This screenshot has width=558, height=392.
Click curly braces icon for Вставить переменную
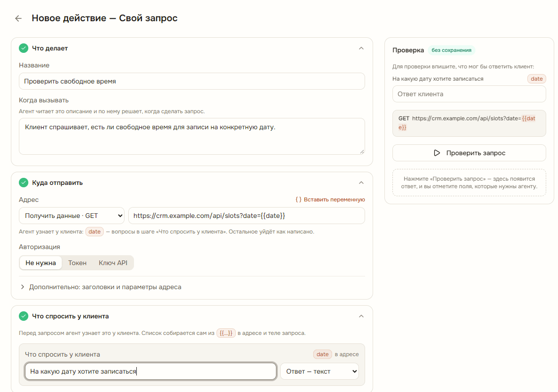click(x=299, y=200)
